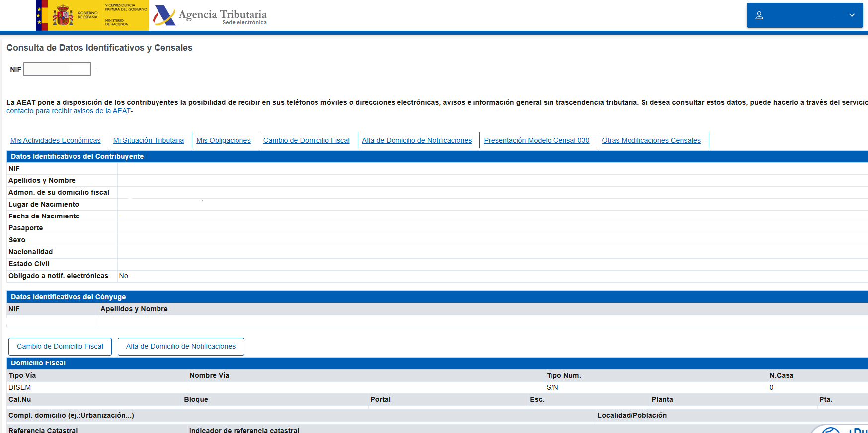868x433 pixels.
Task: Click the 'Lugar de Nacimiento' label
Action: tap(44, 204)
